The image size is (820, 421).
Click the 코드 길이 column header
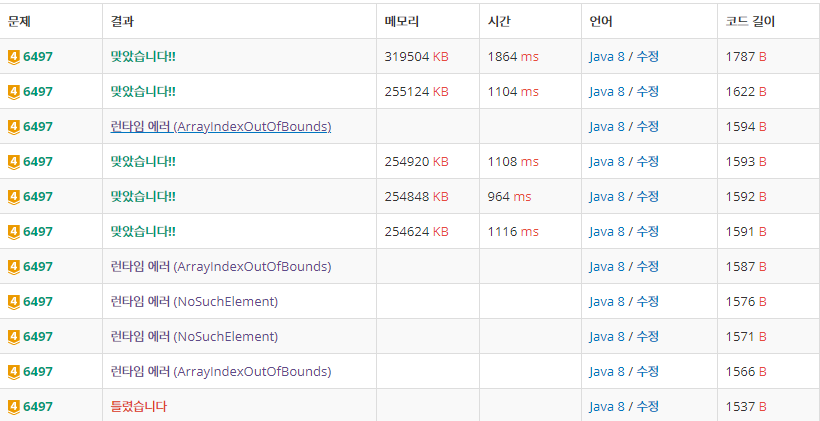750,21
